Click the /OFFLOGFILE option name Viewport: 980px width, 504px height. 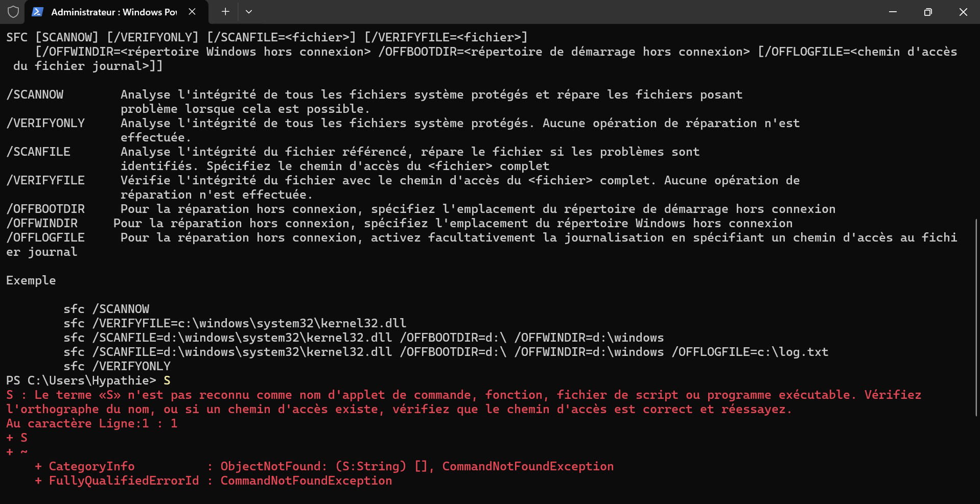pyautogui.click(x=45, y=237)
